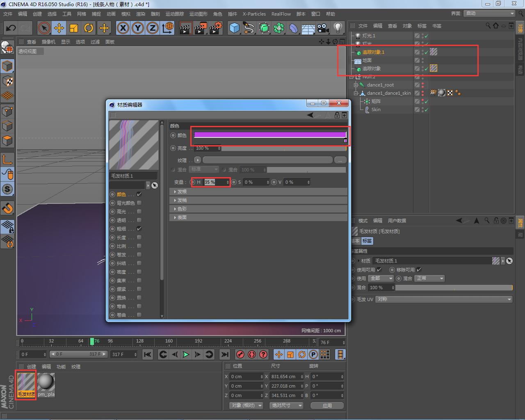The image size is (525, 420).
Task: Click the purple color bar
Action: point(269,135)
